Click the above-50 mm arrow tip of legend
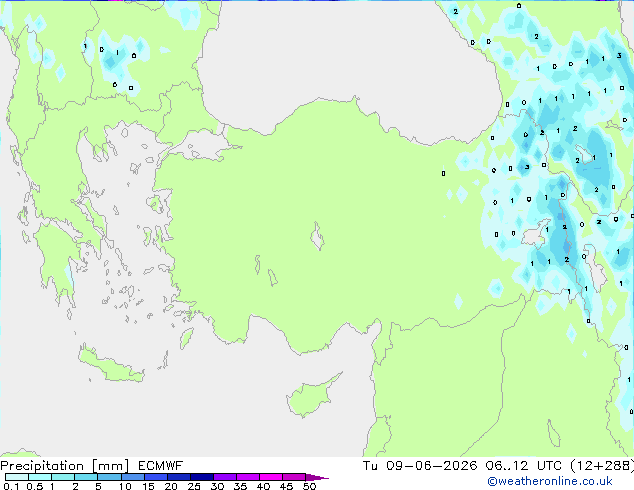Screen dimensions: 634x490 click(317, 477)
